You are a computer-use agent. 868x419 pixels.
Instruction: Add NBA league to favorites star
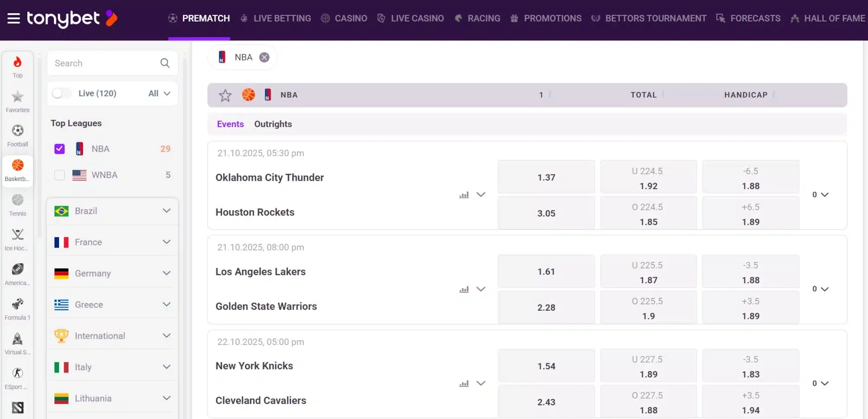(225, 95)
